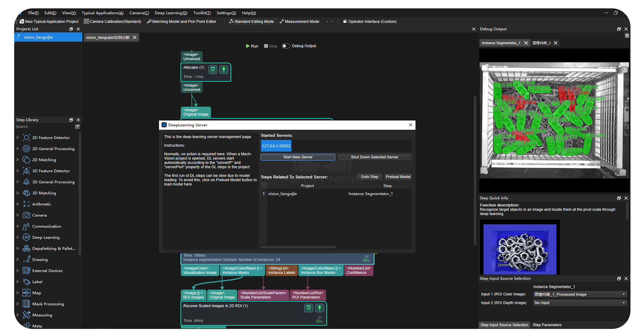Click the Preload Model button
Image resolution: width=644 pixels, height=336 pixels.
(x=398, y=177)
